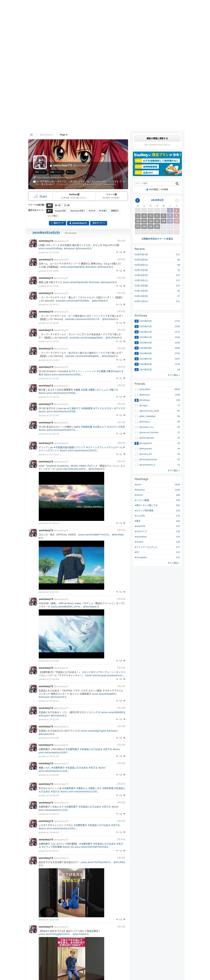Screen dimensions: 210x980
Task: Apply Mentionを除く filter
Action: pos(78,211)
